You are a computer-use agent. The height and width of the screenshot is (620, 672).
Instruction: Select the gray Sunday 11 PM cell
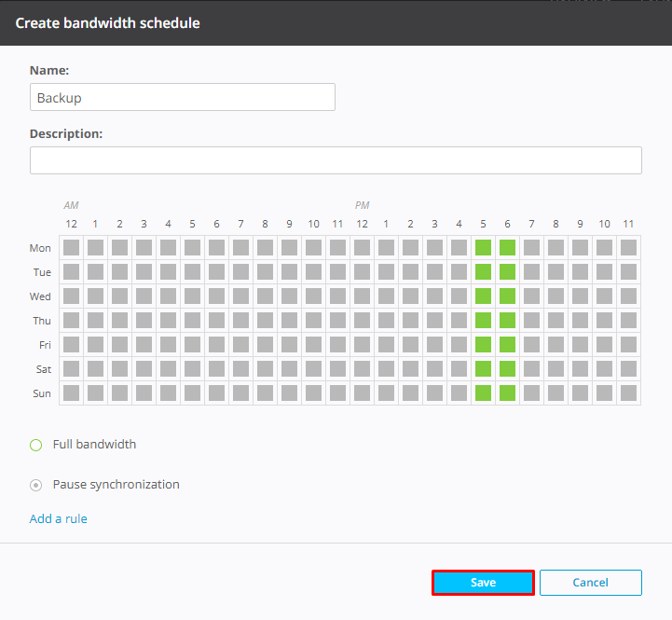(x=628, y=393)
